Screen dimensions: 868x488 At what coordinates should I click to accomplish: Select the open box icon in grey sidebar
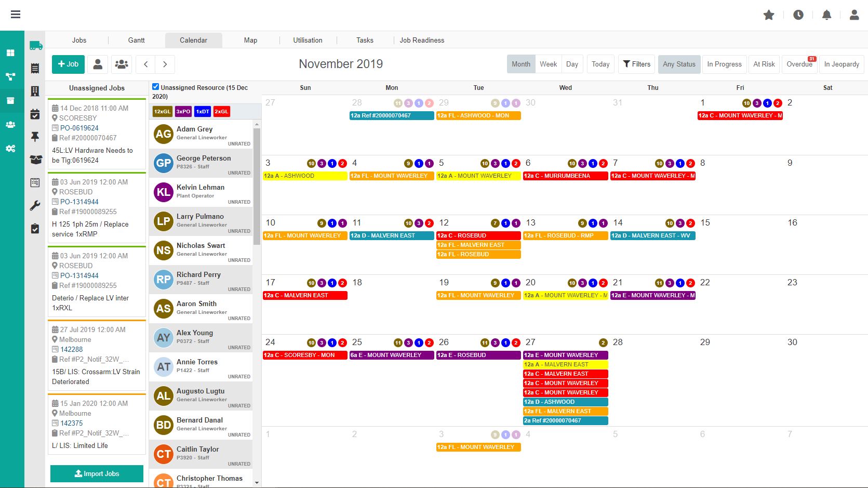coord(35,160)
